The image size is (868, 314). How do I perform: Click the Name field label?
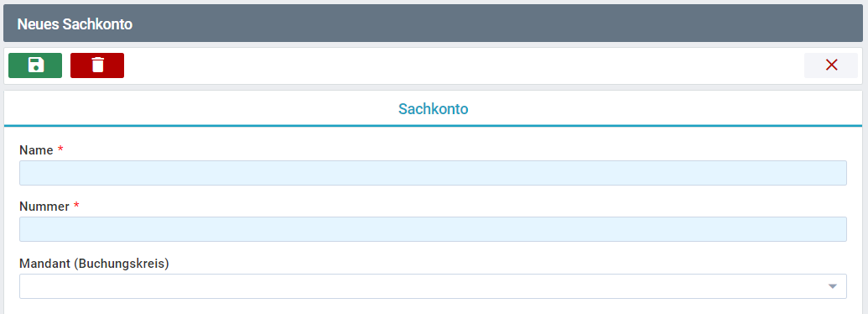[36, 150]
